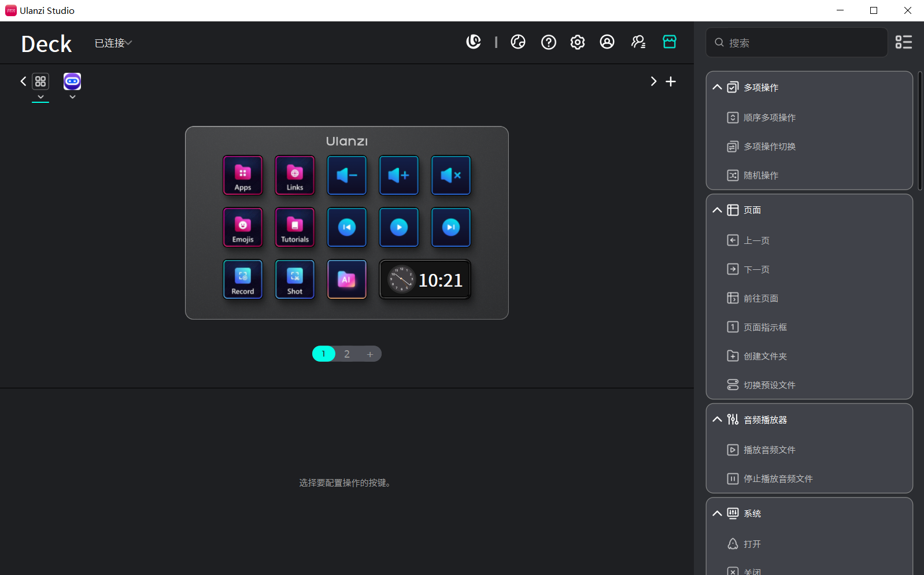Open the Apps folder key
This screenshot has width=924, height=575.
[x=243, y=175]
